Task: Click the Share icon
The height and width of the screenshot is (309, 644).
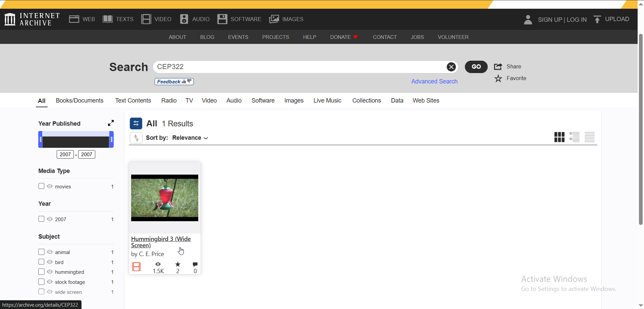Action: tap(498, 67)
